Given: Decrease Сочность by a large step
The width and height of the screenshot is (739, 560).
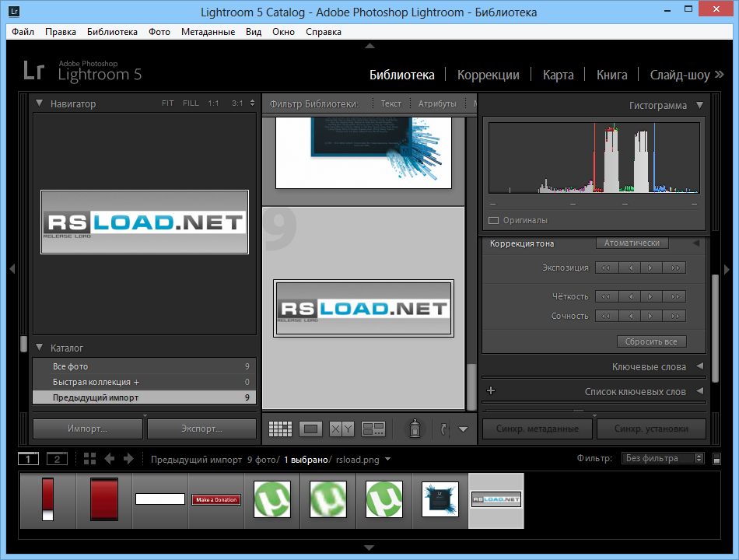Looking at the screenshot, I should tap(606, 316).
